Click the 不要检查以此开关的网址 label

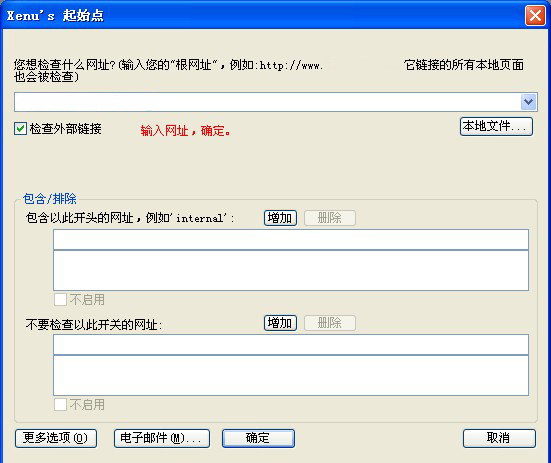pyautogui.click(x=94, y=325)
